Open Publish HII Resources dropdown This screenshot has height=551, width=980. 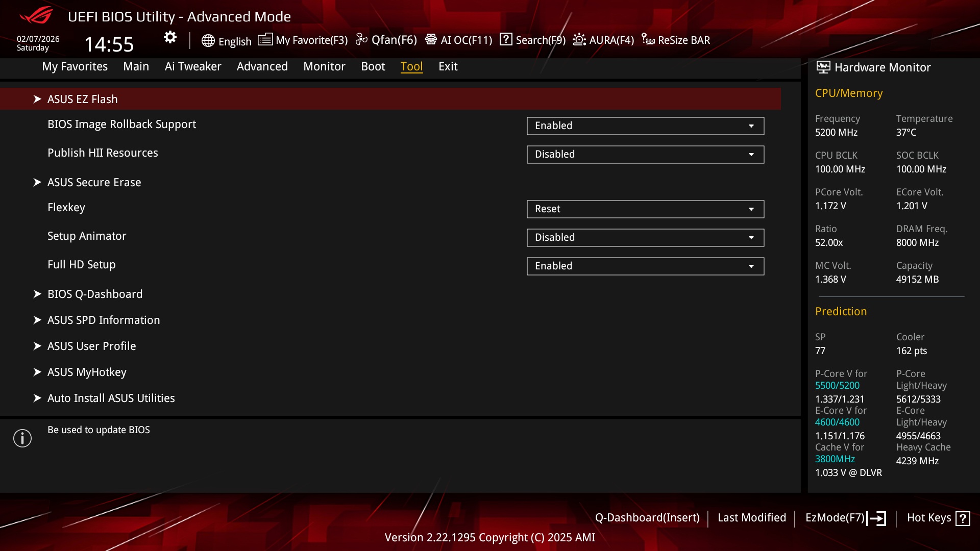645,155
